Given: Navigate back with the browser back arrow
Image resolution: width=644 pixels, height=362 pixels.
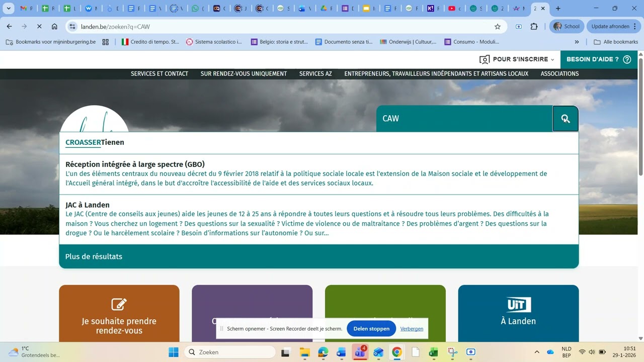Looking at the screenshot, I should (10, 27).
